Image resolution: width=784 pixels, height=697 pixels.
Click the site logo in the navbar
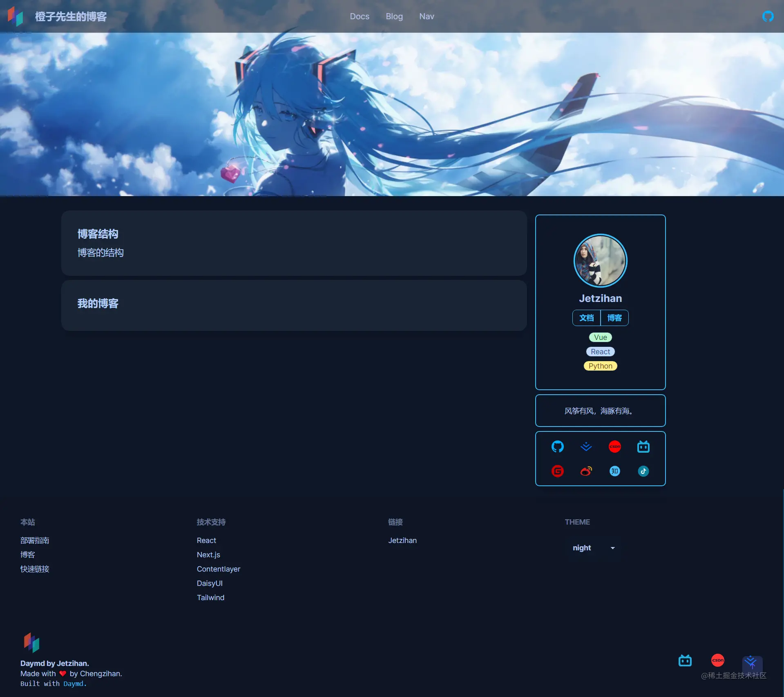pyautogui.click(x=16, y=16)
